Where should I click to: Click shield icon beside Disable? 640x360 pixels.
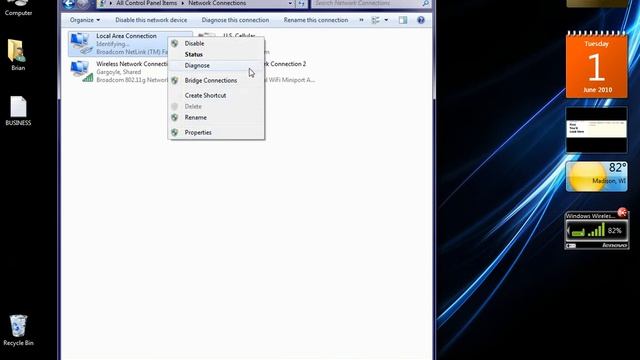pyautogui.click(x=175, y=43)
